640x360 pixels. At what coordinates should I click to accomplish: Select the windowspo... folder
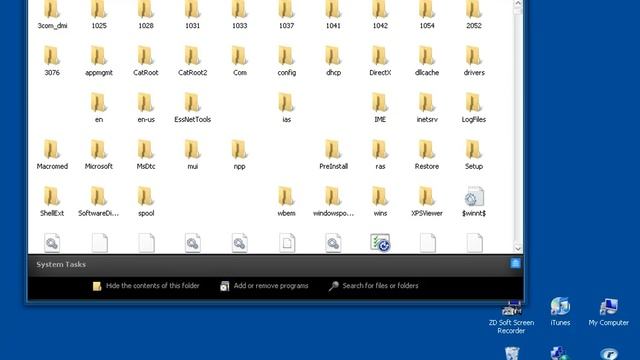point(333,202)
